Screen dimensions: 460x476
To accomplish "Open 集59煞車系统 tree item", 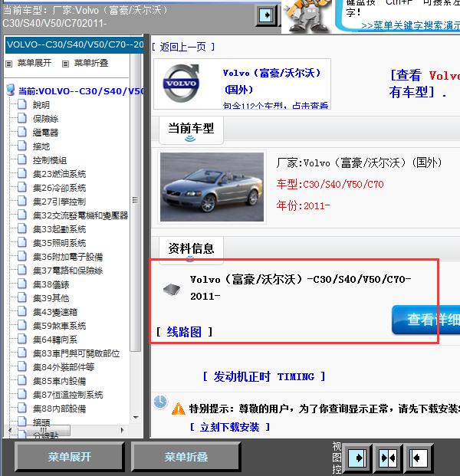I will pos(59,326).
